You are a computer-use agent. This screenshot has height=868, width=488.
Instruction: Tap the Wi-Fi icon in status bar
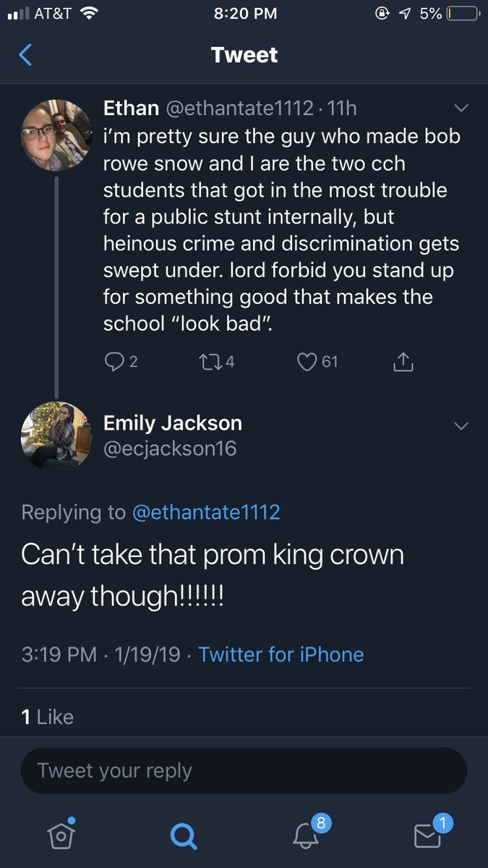89,14
